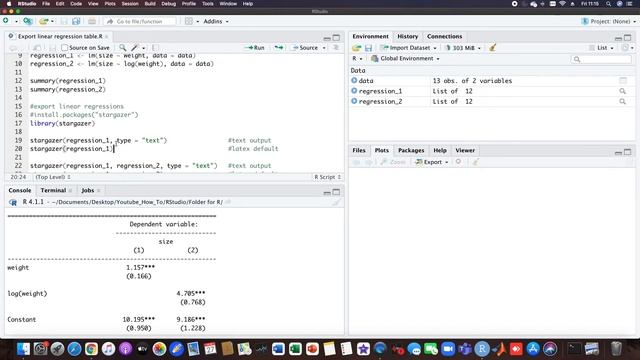Click the Compile Report notebook icon

tap(155, 48)
